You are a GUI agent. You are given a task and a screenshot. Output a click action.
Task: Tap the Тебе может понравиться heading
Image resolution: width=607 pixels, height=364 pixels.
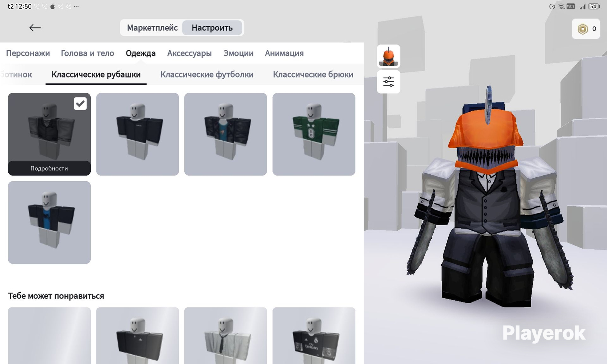pyautogui.click(x=56, y=296)
